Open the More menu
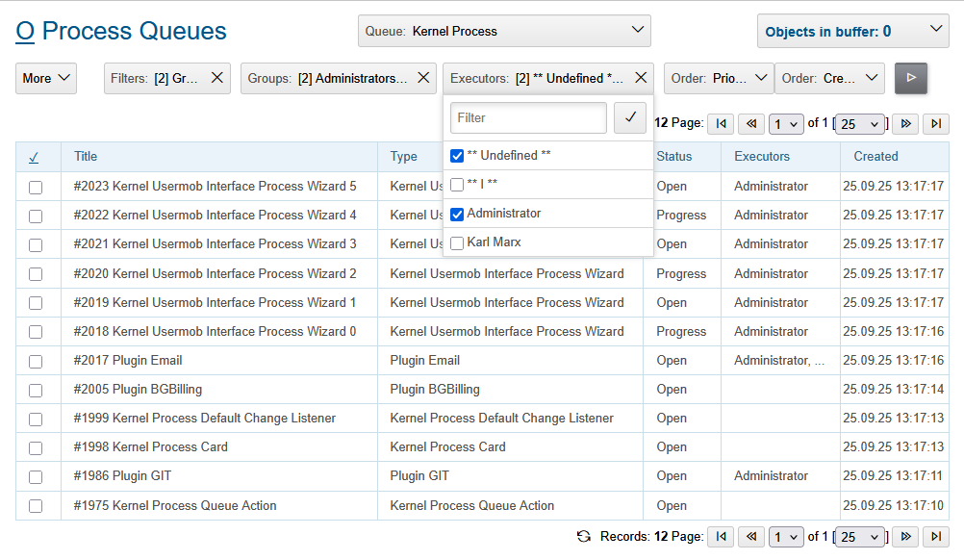The image size is (964, 560). 46,78
